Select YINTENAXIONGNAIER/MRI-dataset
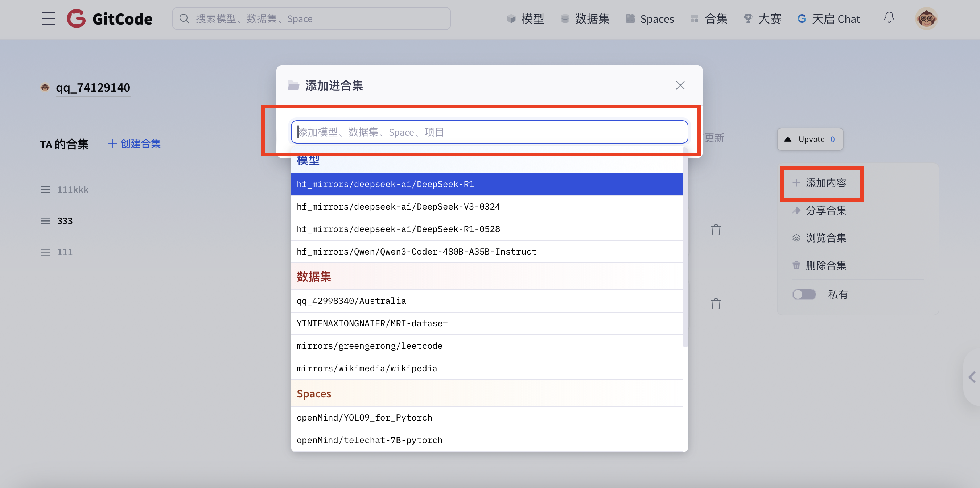Image resolution: width=980 pixels, height=488 pixels. pyautogui.click(x=487, y=323)
